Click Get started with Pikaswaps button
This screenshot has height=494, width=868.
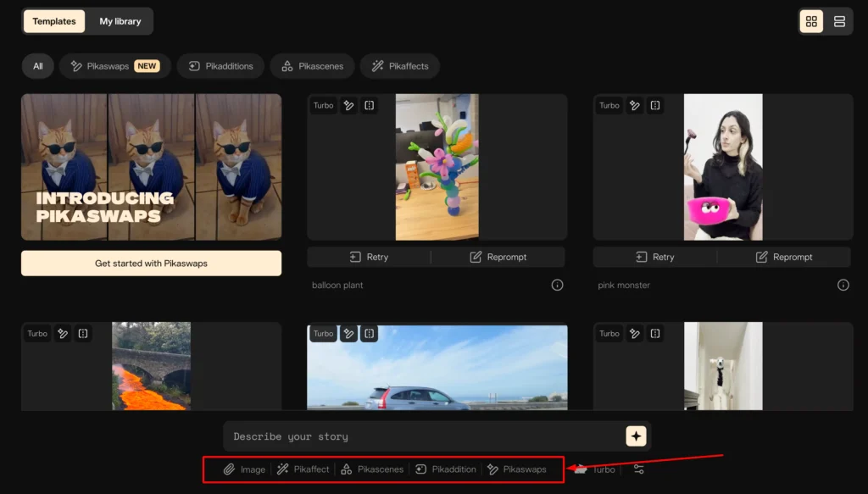(x=151, y=264)
